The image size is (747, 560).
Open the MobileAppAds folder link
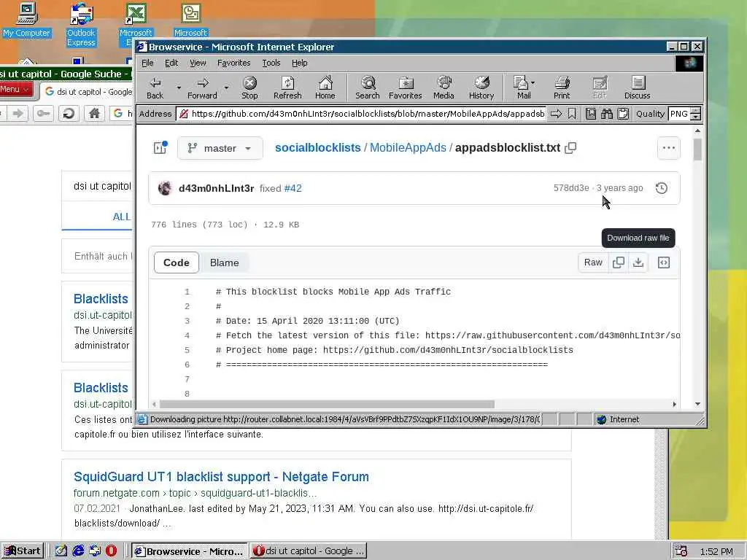tap(408, 147)
